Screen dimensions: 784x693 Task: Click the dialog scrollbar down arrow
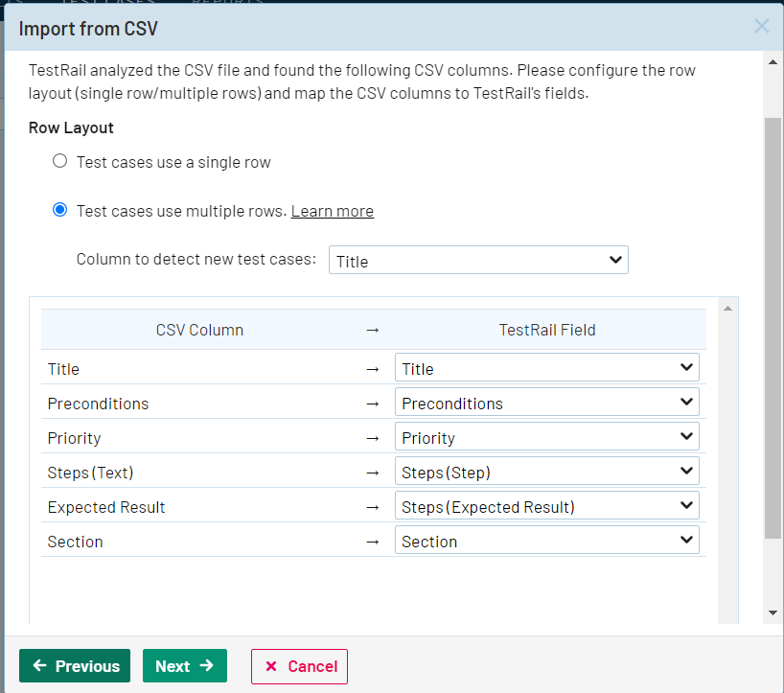[x=772, y=613]
